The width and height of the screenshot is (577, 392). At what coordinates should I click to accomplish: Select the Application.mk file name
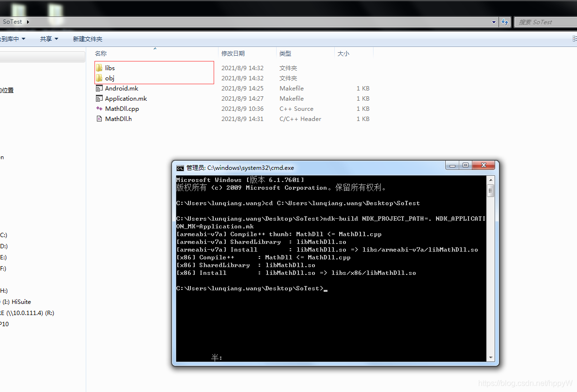click(x=126, y=99)
